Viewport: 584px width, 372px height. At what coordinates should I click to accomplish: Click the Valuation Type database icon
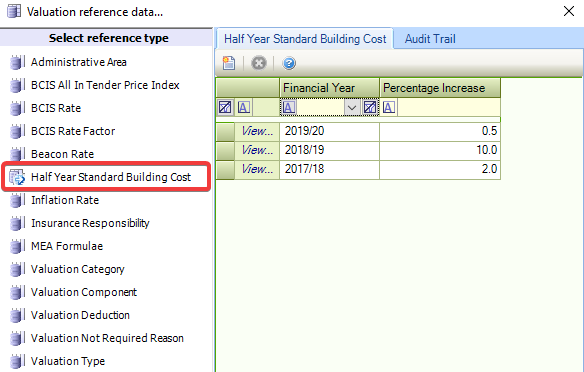tap(17, 361)
